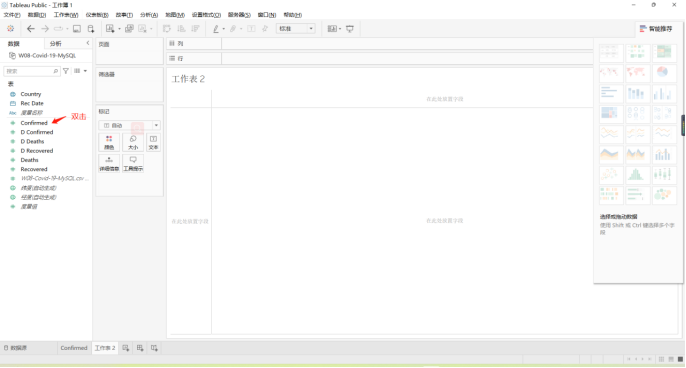This screenshot has height=368, width=686.
Task: Select the Rec Date field
Action: pos(32,103)
